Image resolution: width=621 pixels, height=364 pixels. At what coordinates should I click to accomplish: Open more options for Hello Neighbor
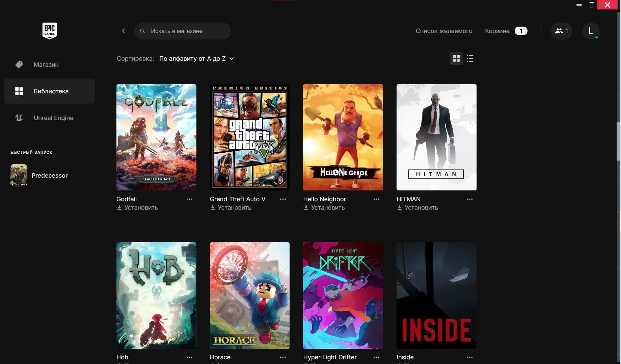[376, 199]
